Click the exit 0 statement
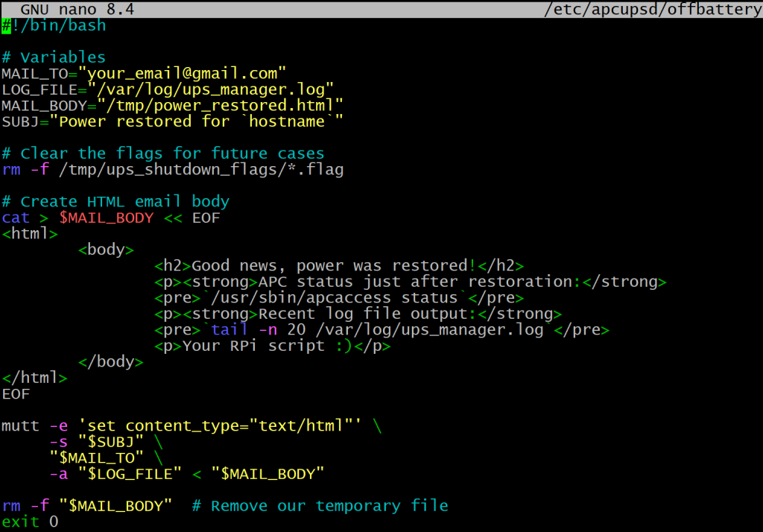Viewport: 763px width, 532px height. pos(31,521)
